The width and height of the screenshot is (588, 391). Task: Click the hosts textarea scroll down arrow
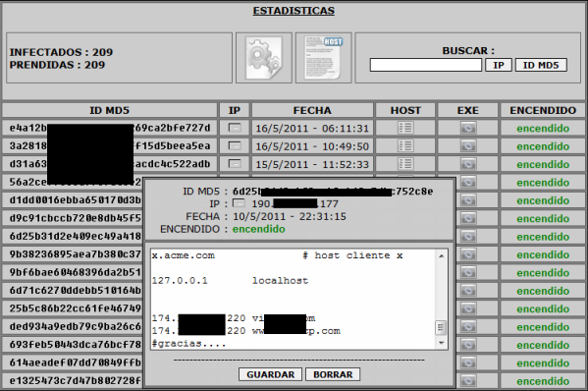[x=441, y=343]
